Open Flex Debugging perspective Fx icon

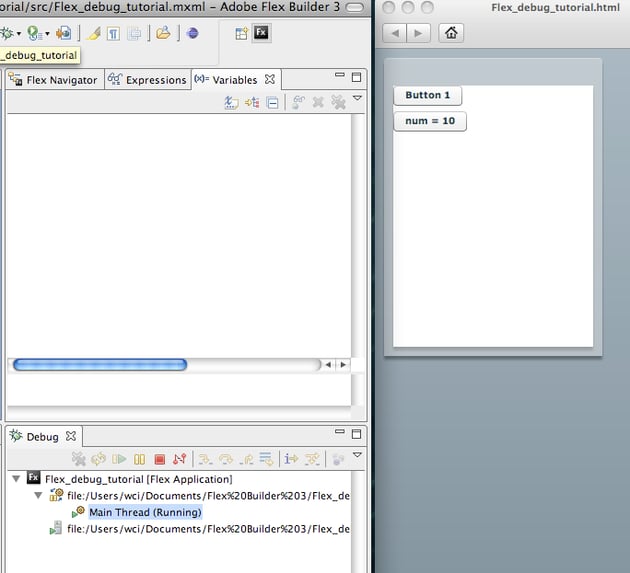tap(261, 33)
